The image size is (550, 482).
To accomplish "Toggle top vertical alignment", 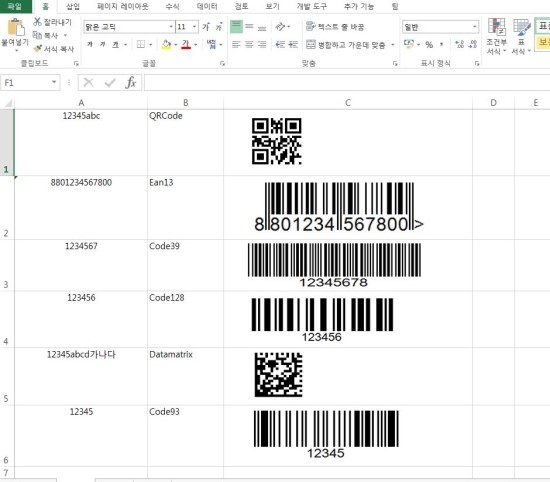I will (x=236, y=27).
